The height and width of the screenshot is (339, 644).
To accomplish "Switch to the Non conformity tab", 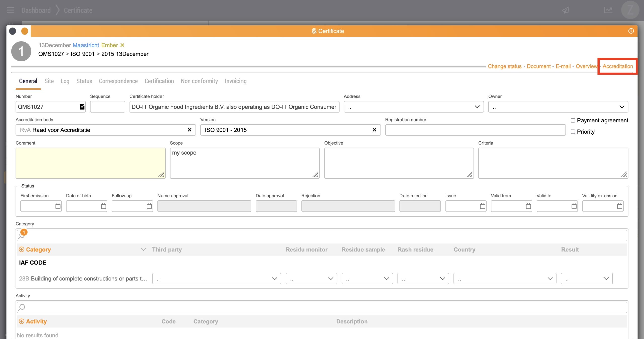I will [199, 81].
